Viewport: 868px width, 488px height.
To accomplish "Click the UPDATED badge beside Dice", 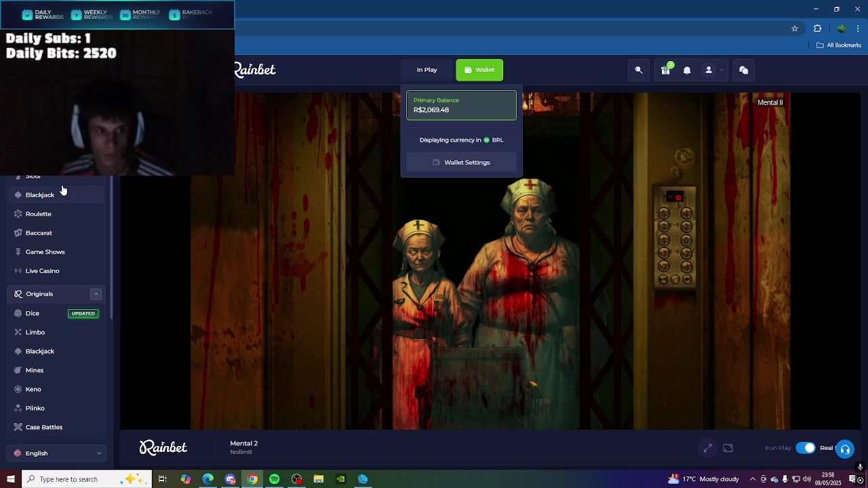I will click(83, 314).
